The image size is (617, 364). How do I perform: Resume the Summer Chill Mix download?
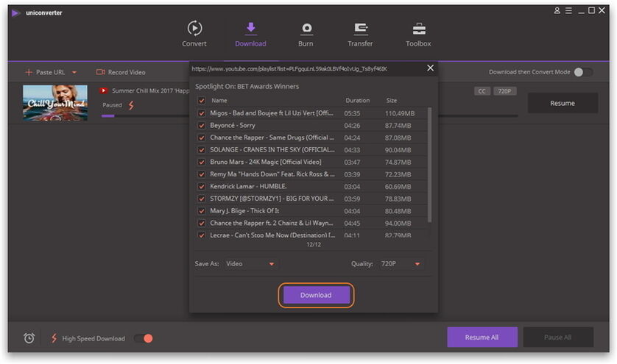[x=563, y=103]
